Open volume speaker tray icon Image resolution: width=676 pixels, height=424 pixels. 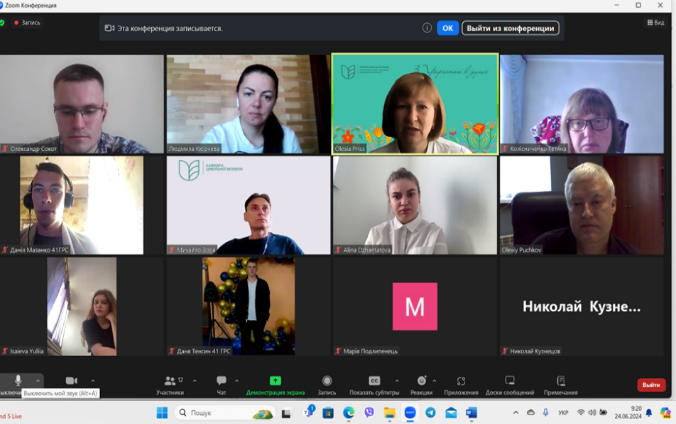592,413
